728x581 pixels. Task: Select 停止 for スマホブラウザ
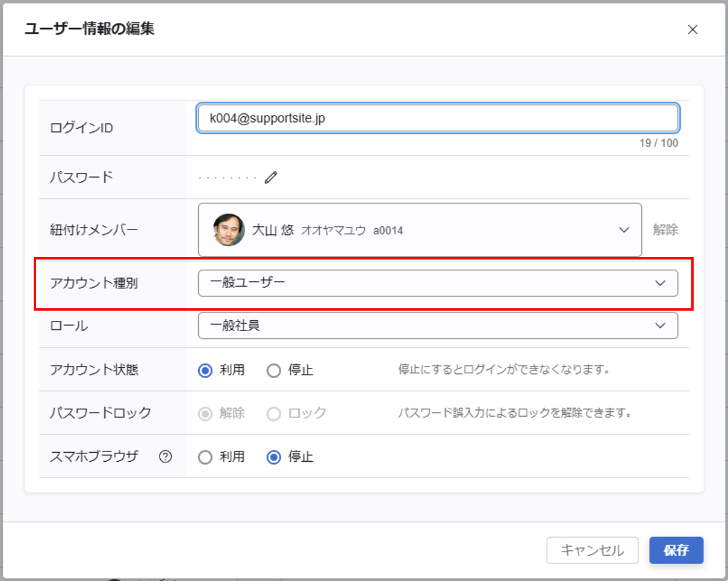click(274, 457)
